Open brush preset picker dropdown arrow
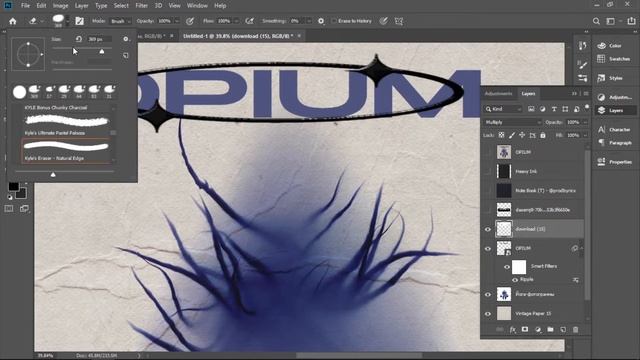 (68, 21)
